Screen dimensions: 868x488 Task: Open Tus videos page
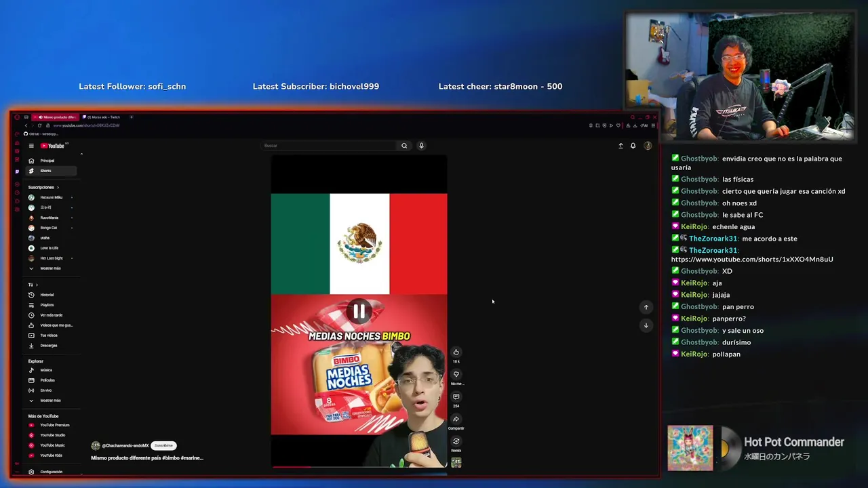(51, 335)
